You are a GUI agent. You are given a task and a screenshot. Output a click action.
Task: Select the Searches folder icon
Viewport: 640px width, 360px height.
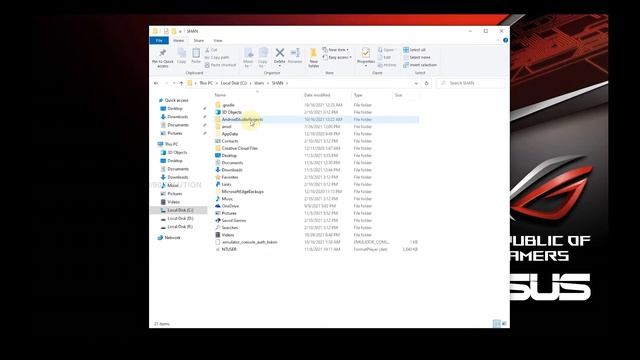pyautogui.click(x=218, y=228)
